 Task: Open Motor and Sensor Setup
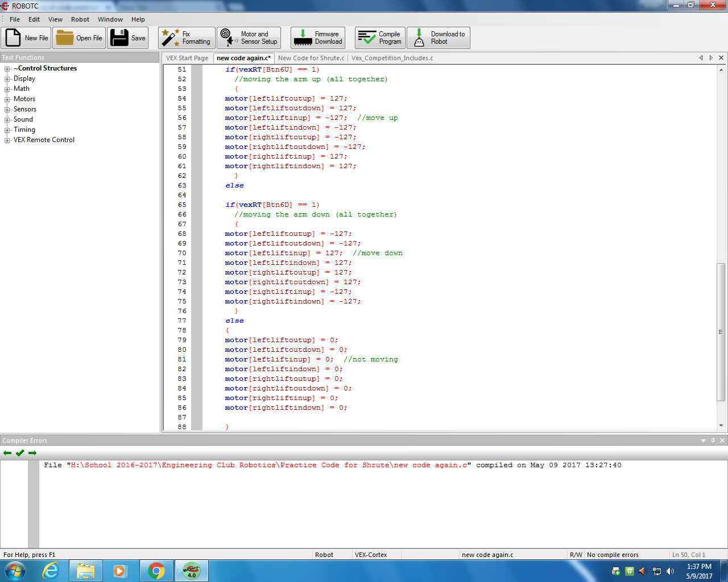tap(249, 38)
